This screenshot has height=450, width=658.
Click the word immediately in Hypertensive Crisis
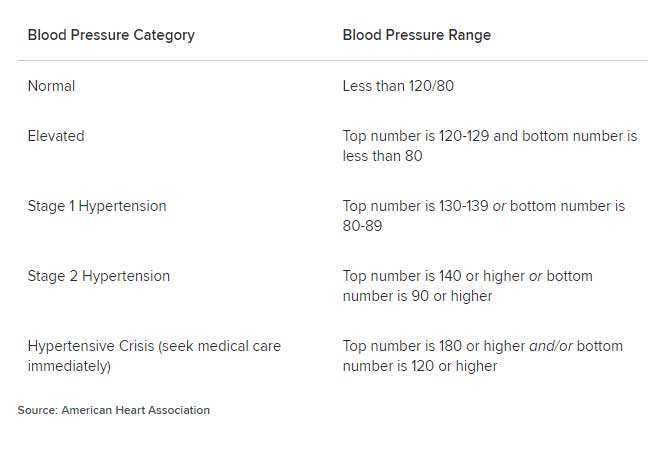(69, 366)
